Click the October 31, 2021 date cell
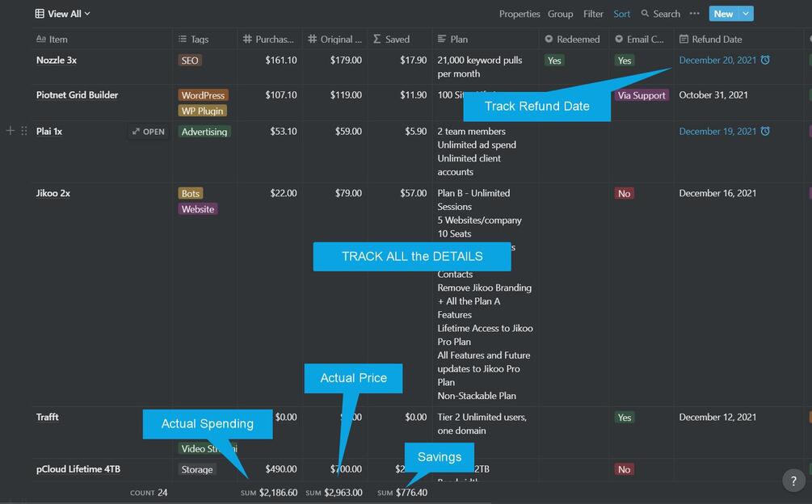The height and width of the screenshot is (504, 812). pos(713,94)
